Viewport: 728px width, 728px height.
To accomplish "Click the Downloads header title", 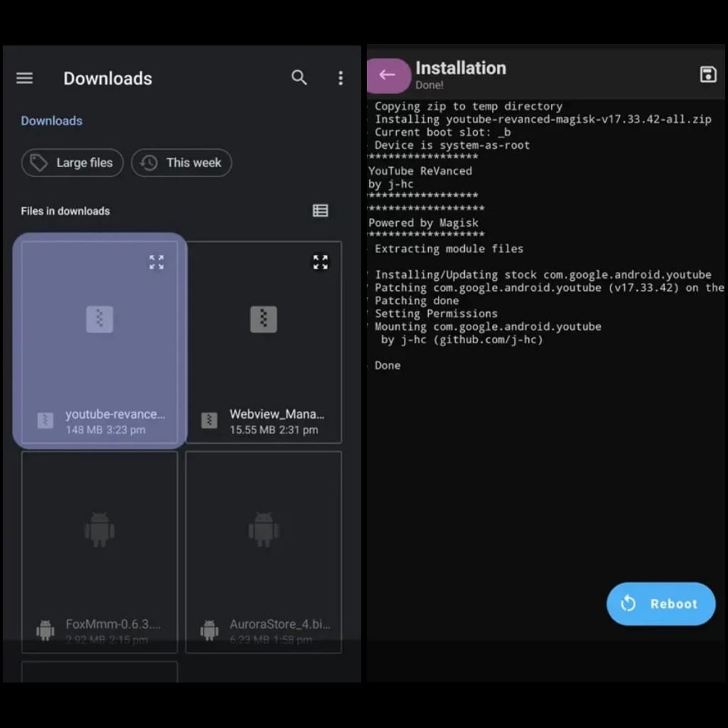I will [108, 78].
